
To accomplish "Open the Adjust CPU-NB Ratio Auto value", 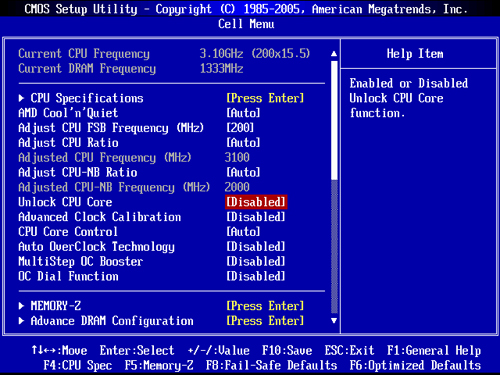I will pos(243,172).
